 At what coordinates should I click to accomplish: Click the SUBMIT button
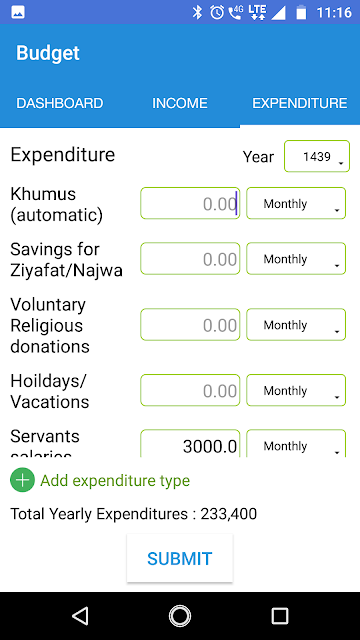click(x=180, y=558)
